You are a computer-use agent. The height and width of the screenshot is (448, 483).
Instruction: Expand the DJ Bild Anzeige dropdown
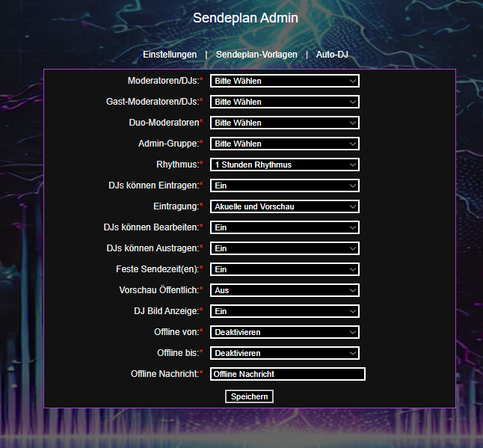285,311
